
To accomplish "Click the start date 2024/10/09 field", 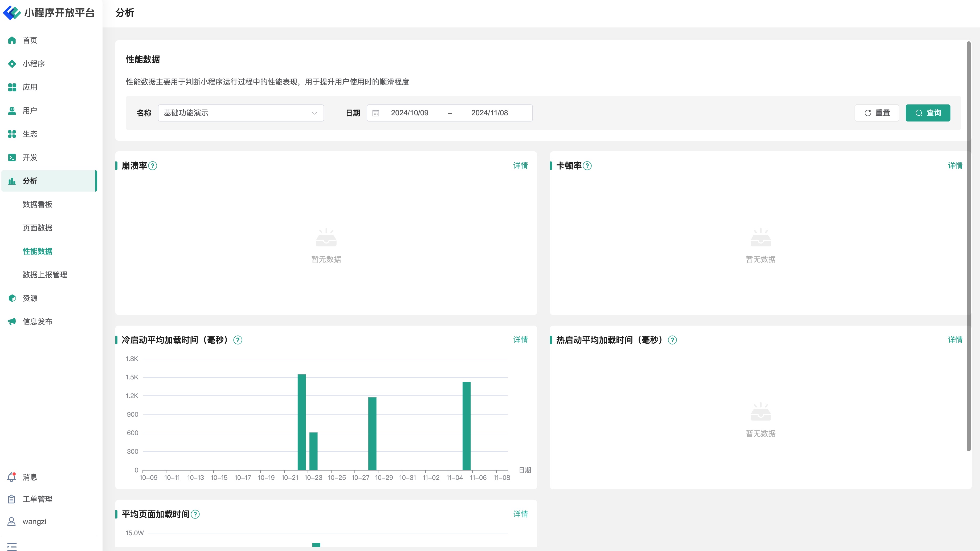I will pyautogui.click(x=409, y=113).
